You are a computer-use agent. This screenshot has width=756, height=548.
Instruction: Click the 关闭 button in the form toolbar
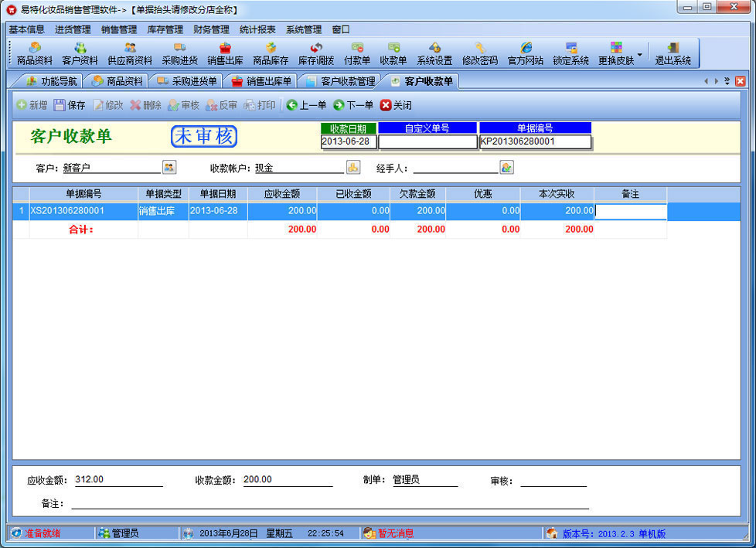[396, 105]
